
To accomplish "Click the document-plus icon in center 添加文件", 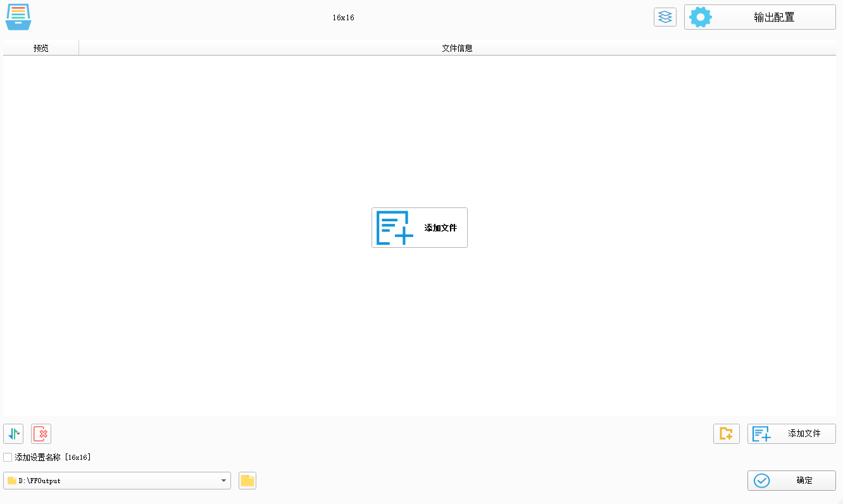I will point(395,228).
